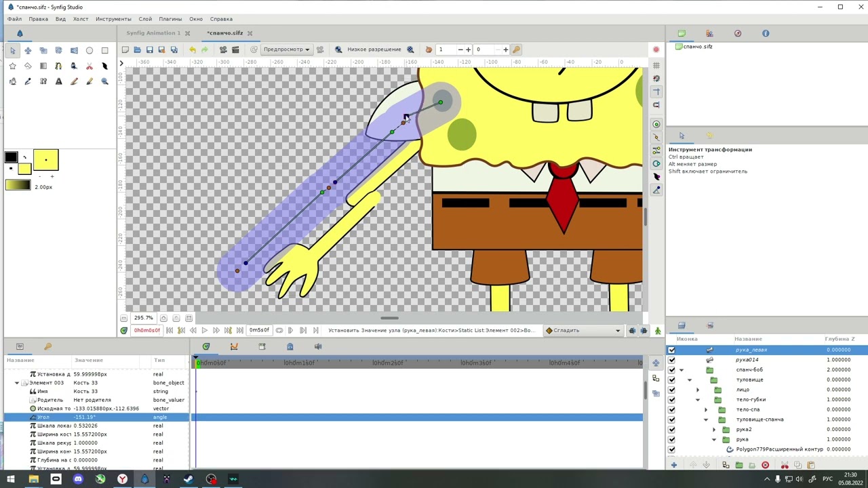
Task: Jump to the first frame
Action: pyautogui.click(x=170, y=331)
